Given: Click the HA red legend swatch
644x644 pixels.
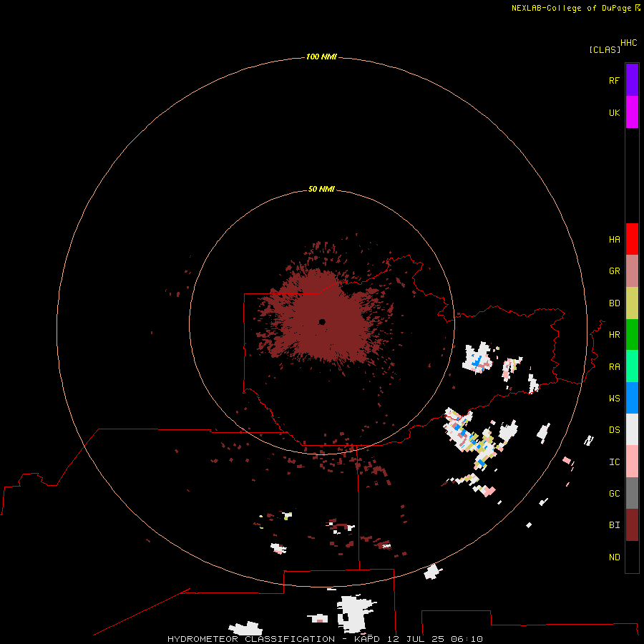Looking at the screenshot, I should [632, 239].
